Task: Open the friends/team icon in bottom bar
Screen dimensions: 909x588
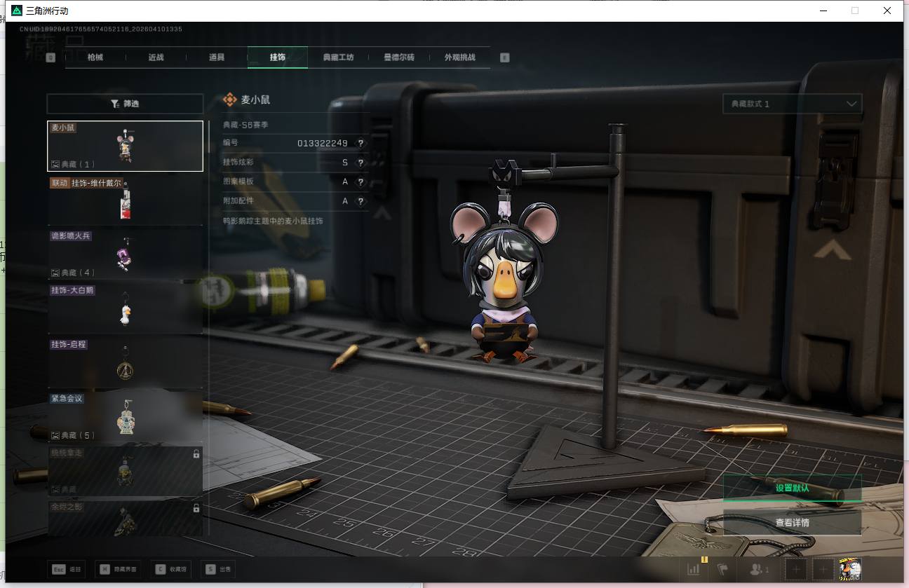Action: click(760, 569)
